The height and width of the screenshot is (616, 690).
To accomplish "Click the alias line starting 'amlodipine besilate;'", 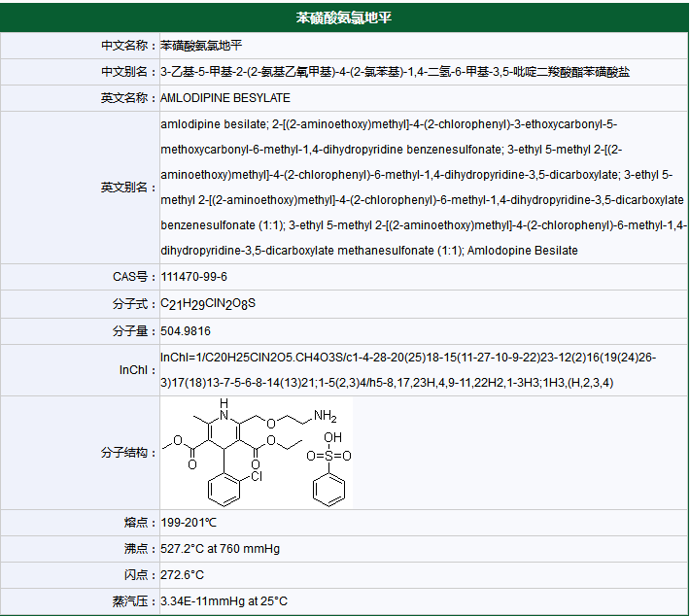I will (x=389, y=124).
